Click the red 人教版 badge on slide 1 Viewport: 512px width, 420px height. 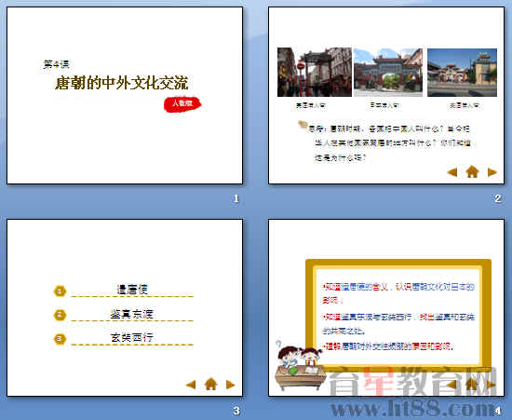click(x=182, y=104)
